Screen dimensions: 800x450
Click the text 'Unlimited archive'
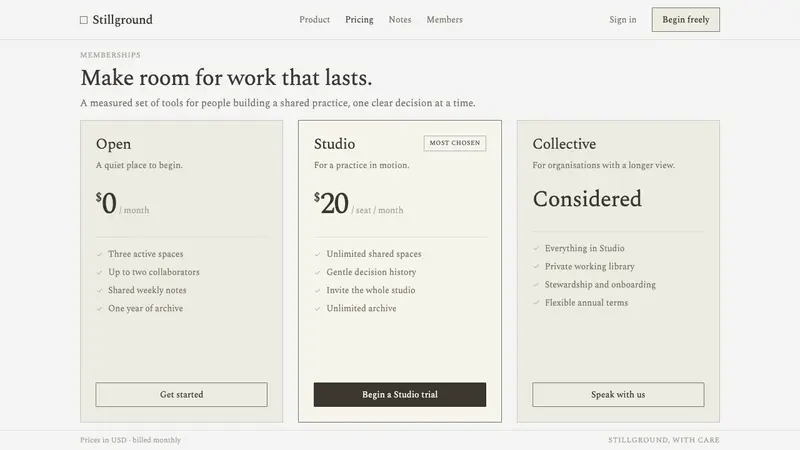click(361, 308)
